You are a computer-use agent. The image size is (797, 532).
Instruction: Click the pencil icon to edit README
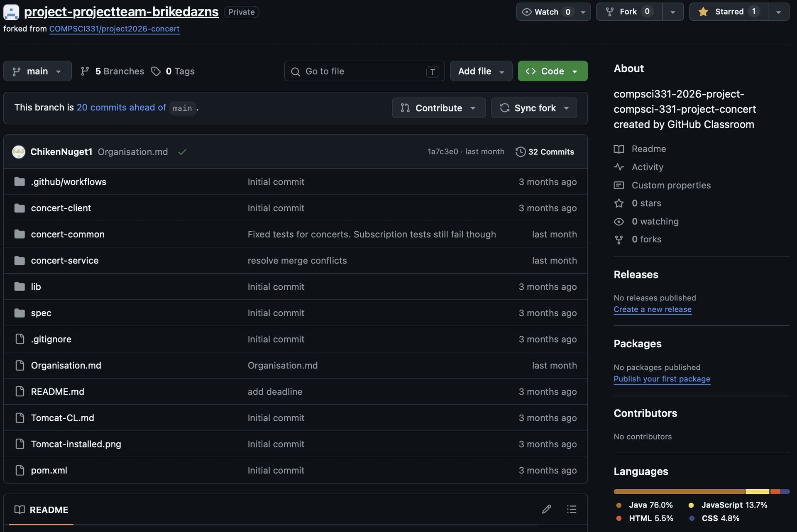pyautogui.click(x=546, y=509)
